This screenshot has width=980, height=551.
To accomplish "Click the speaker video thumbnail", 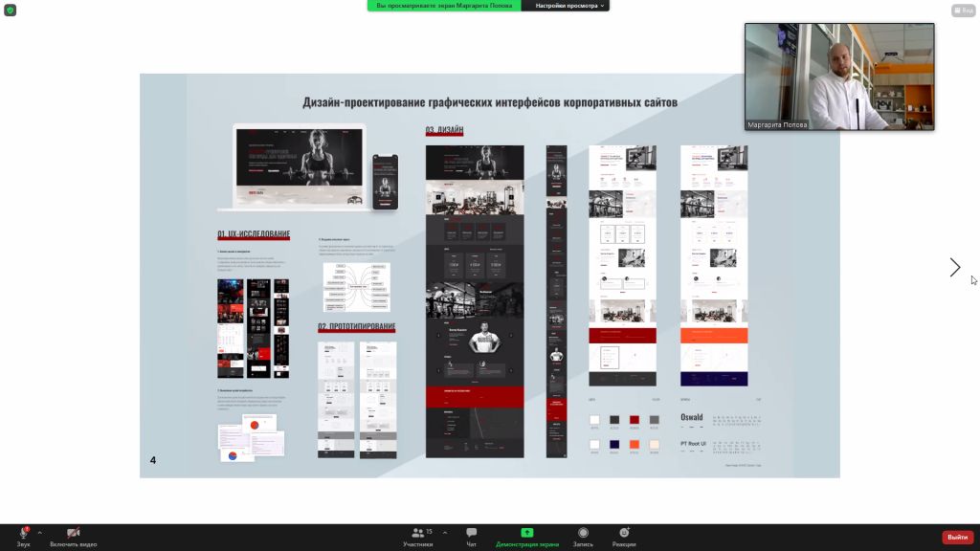I will pyautogui.click(x=839, y=77).
